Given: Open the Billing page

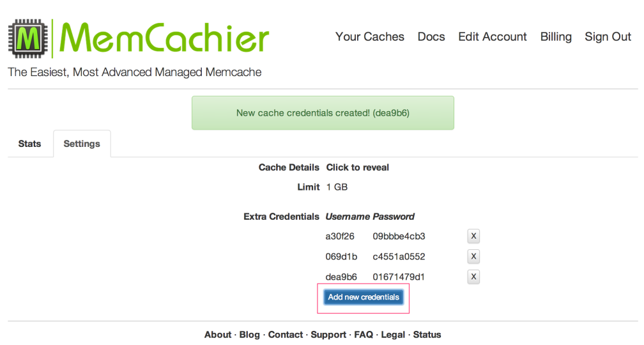Looking at the screenshot, I should click(556, 36).
